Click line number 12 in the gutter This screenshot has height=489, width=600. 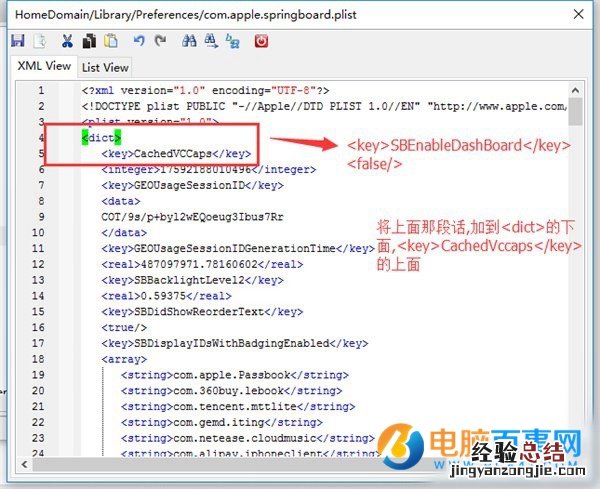tap(38, 264)
